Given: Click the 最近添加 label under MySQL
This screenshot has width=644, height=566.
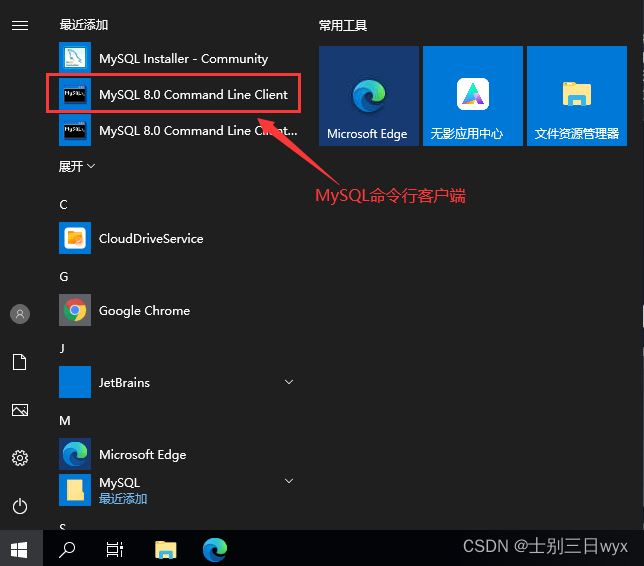Looking at the screenshot, I should (123, 499).
